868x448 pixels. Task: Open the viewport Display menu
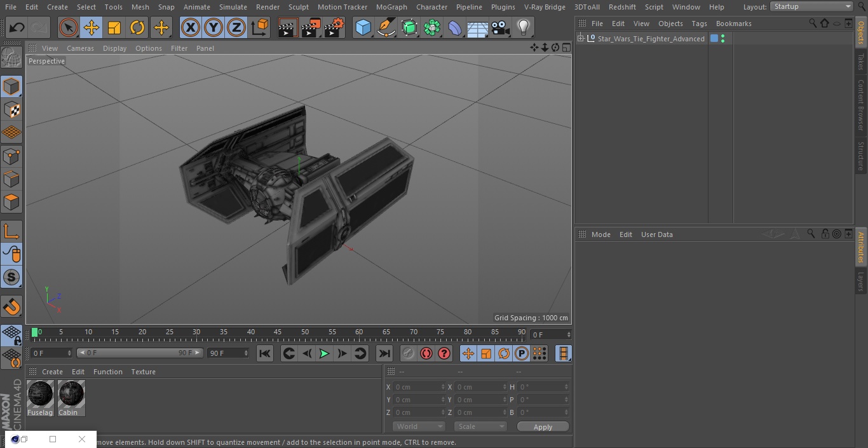[x=114, y=48]
